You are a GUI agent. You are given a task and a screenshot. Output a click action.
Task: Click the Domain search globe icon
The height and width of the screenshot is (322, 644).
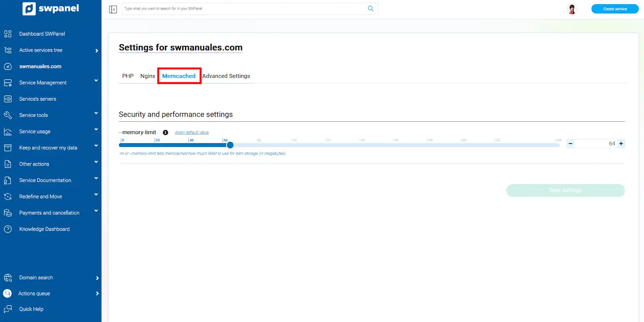(8, 278)
